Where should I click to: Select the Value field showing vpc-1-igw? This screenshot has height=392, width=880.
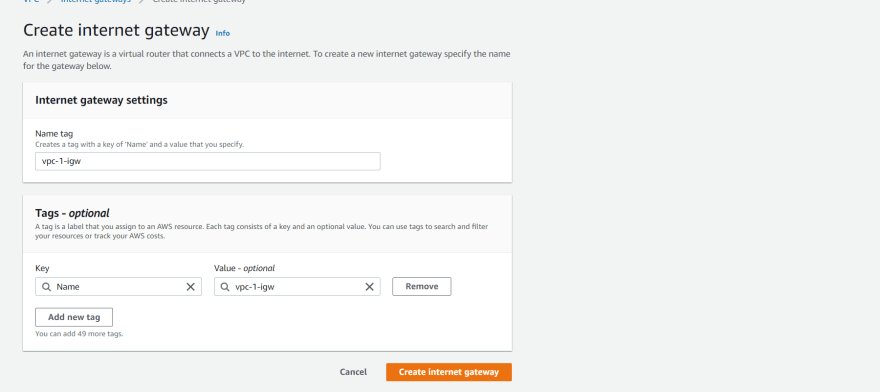tap(297, 286)
